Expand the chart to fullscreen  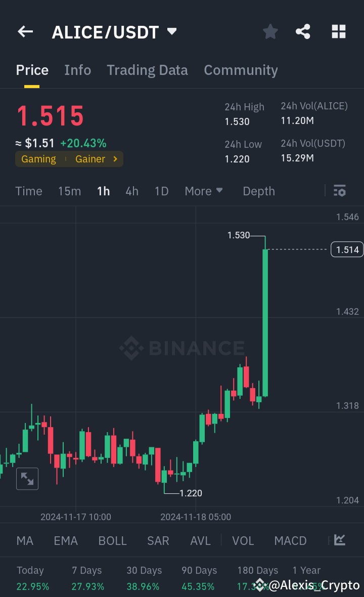(27, 478)
